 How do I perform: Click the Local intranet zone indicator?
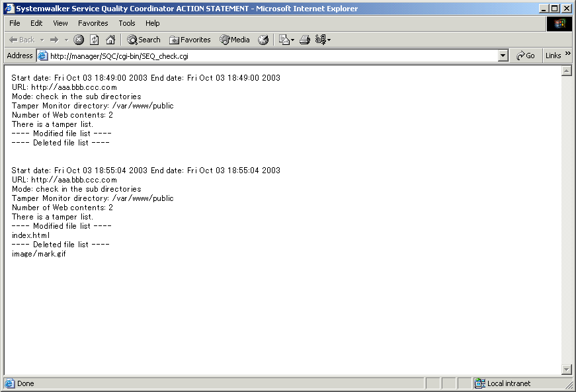(x=508, y=383)
